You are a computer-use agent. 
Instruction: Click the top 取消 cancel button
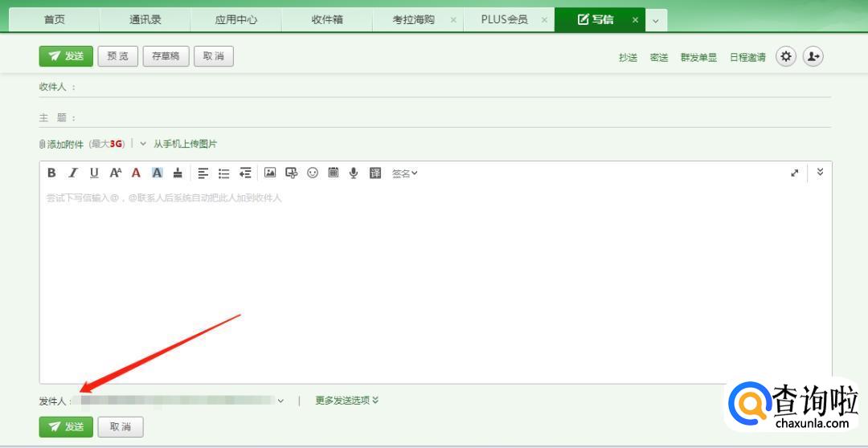coord(214,56)
